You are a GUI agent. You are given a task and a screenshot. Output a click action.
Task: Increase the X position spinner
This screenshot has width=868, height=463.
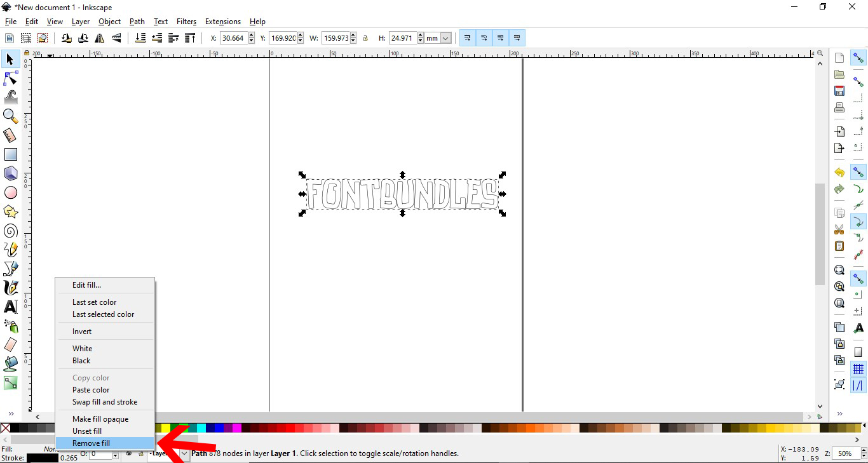[x=252, y=36]
